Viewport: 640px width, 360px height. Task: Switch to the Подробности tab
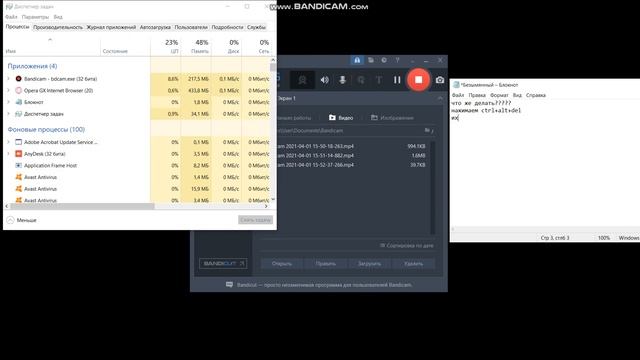227,27
